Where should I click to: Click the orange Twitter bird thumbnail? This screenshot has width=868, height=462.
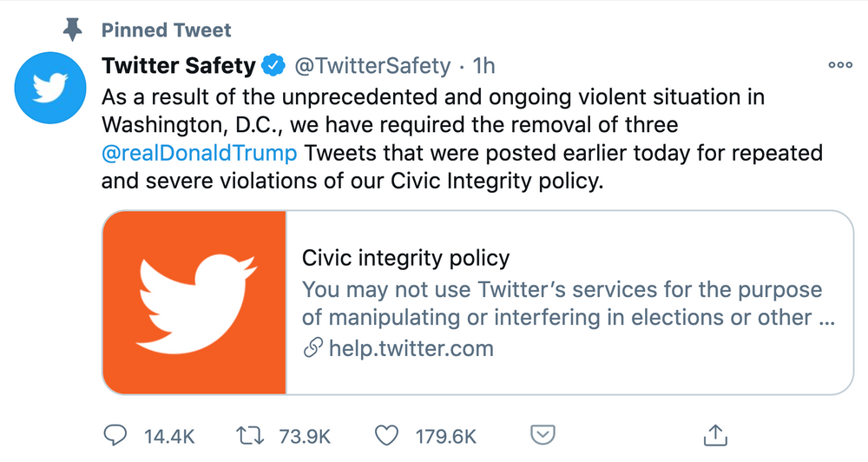pos(194,302)
